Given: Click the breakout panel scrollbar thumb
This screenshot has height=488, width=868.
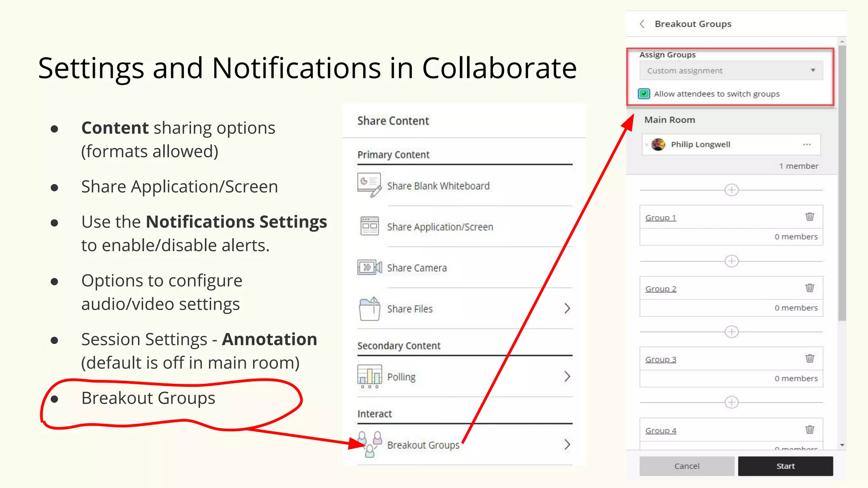Looking at the screenshot, I should [x=842, y=182].
